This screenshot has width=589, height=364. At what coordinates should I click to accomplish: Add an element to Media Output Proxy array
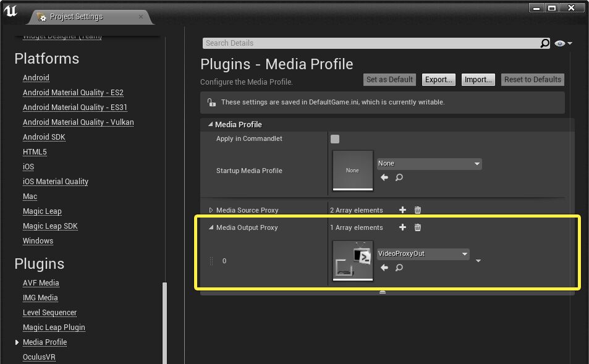[x=402, y=227]
